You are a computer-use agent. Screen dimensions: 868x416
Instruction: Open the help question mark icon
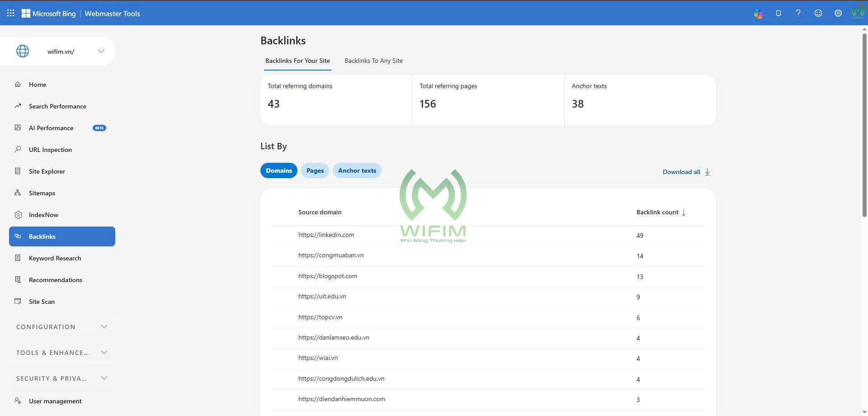[798, 13]
